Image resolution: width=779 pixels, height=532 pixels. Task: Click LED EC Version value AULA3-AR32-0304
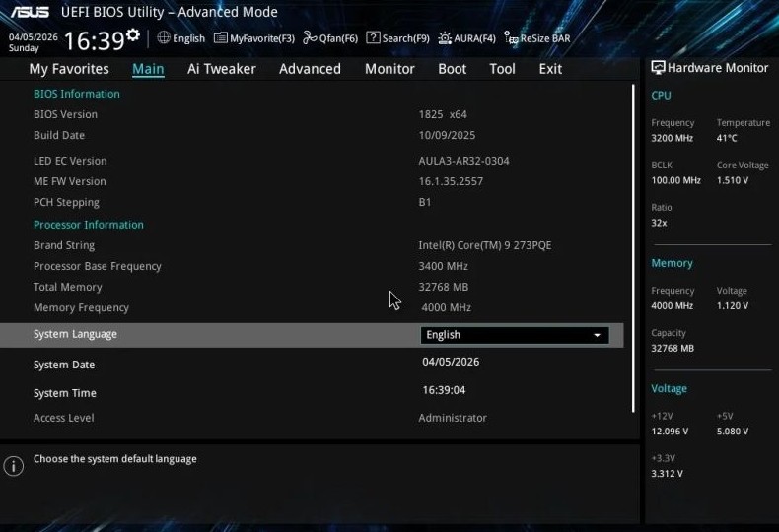[x=463, y=161]
